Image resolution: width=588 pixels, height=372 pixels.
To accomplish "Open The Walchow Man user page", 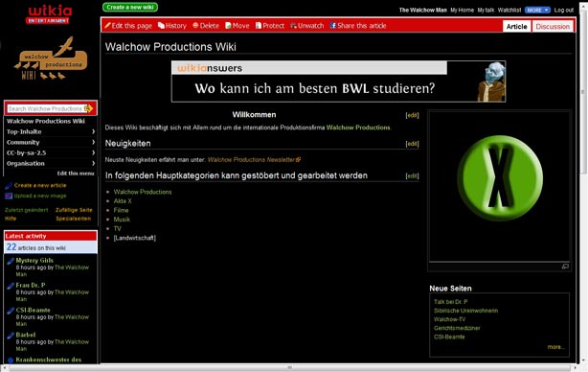I will pos(422,11).
